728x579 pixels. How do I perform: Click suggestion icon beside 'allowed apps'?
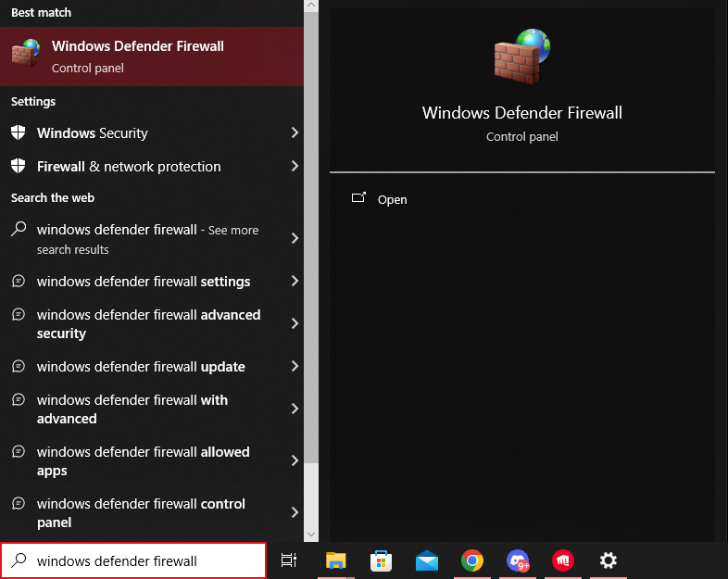coord(19,451)
